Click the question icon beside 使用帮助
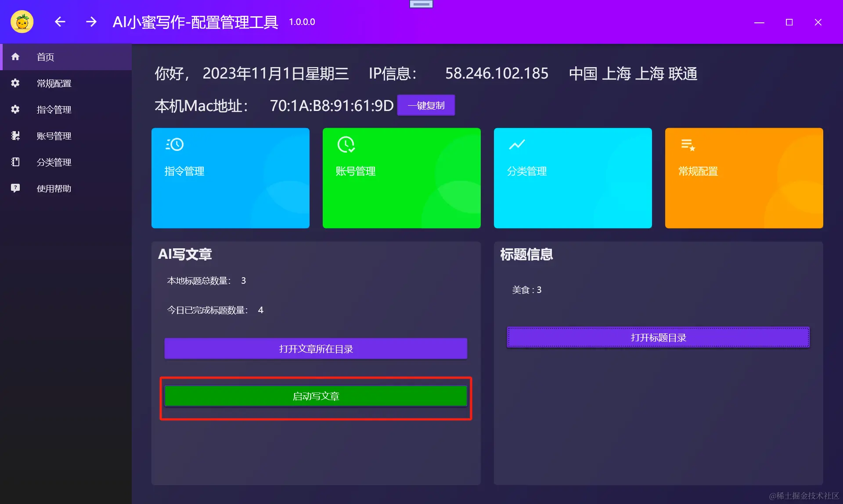 (15, 188)
